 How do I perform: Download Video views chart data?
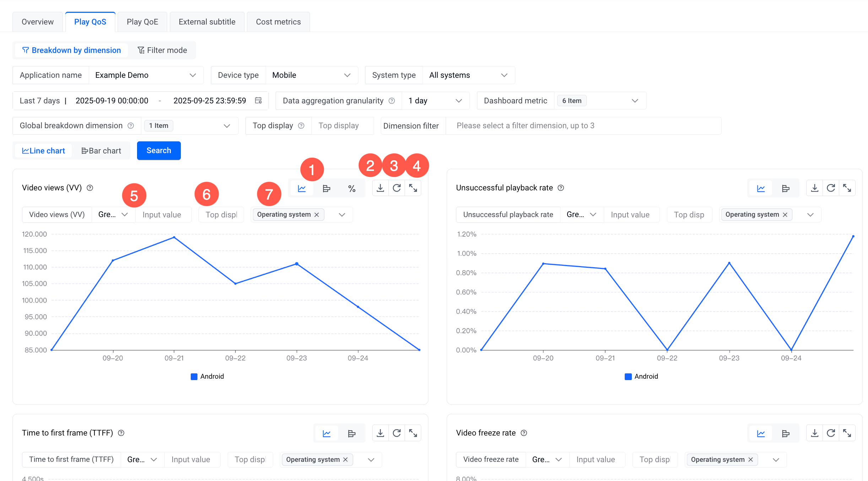(380, 188)
